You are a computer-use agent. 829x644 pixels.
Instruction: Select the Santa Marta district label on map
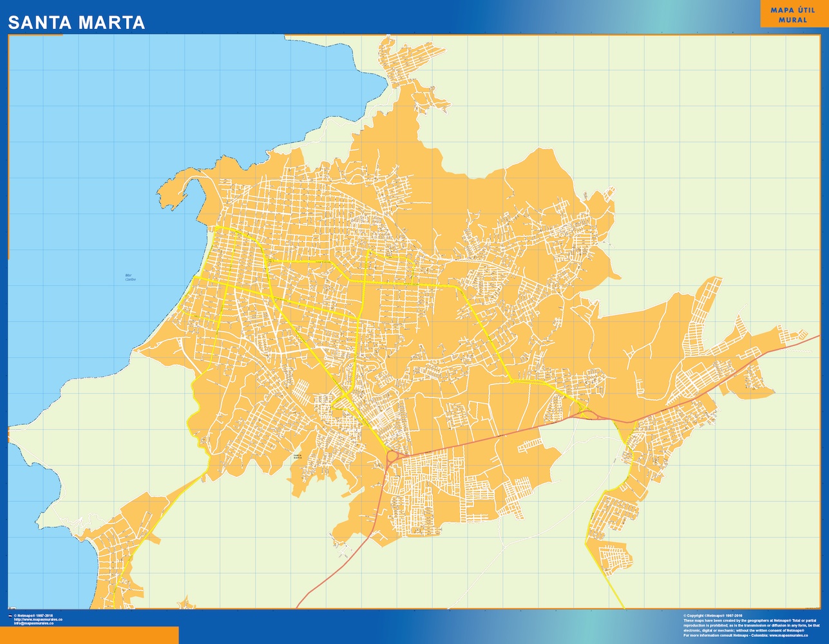tap(298, 457)
